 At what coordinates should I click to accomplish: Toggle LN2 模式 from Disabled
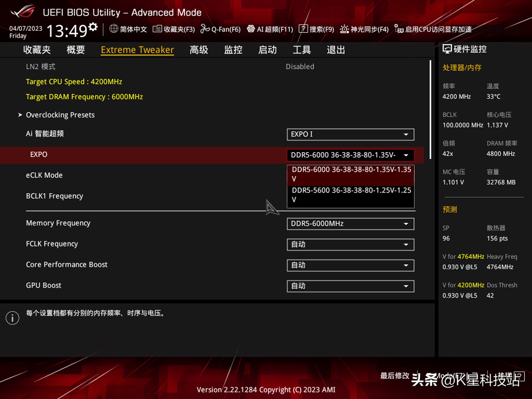(300, 66)
